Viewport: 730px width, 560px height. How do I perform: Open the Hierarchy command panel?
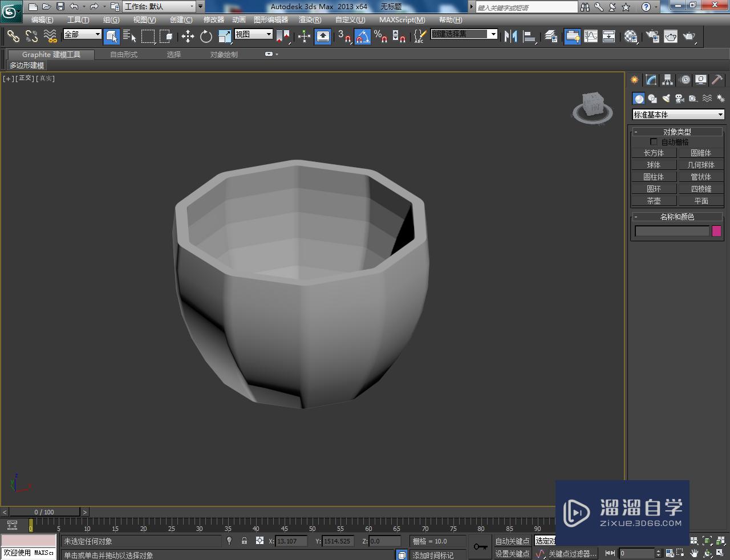(x=667, y=80)
